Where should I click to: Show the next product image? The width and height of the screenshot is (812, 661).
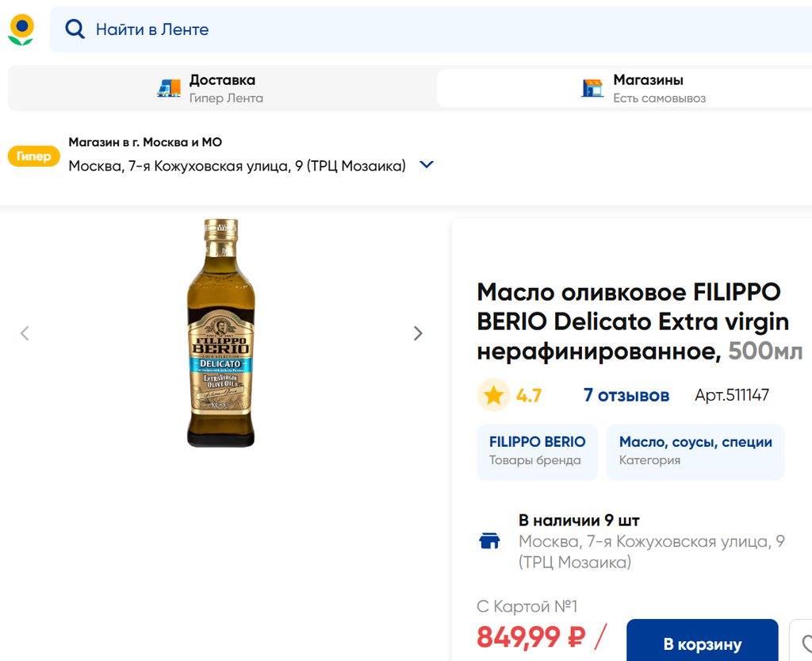pos(418,333)
